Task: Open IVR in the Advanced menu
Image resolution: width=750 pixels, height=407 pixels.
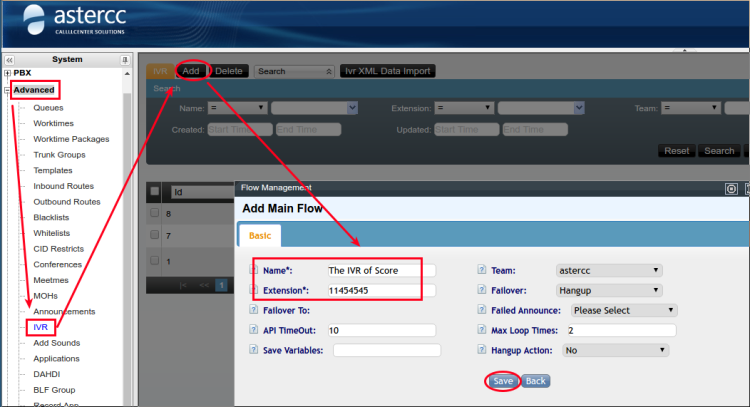Action: point(41,326)
